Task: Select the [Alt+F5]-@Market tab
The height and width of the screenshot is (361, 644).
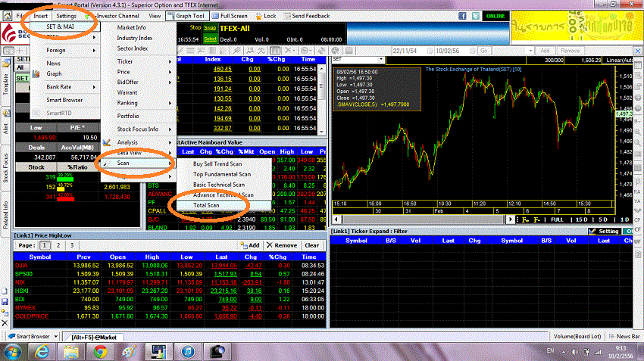Action: point(94,338)
